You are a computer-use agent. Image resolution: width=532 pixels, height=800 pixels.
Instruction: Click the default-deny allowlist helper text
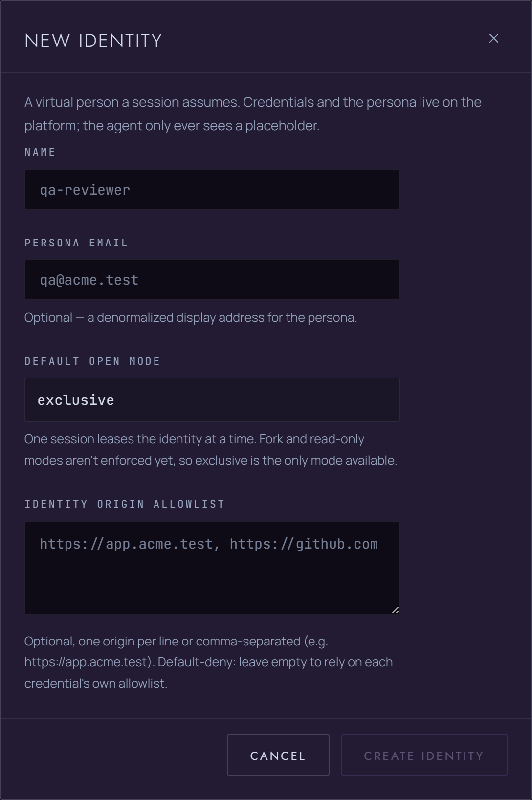point(209,662)
